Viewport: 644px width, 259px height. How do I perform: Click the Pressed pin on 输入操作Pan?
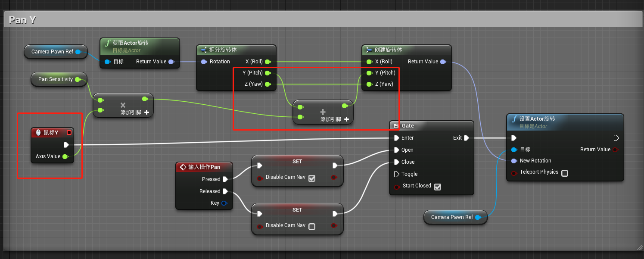pos(225,179)
